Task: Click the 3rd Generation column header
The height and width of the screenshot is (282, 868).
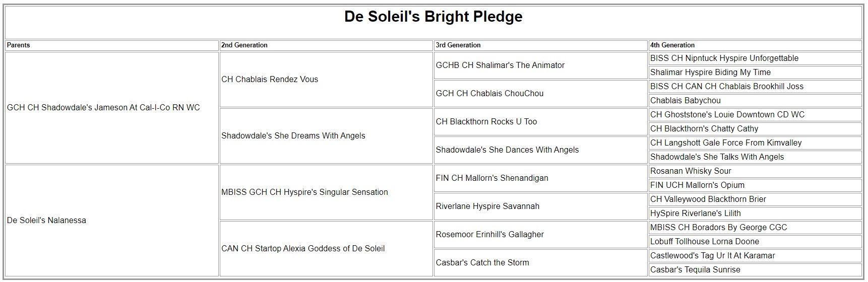Action: (458, 45)
